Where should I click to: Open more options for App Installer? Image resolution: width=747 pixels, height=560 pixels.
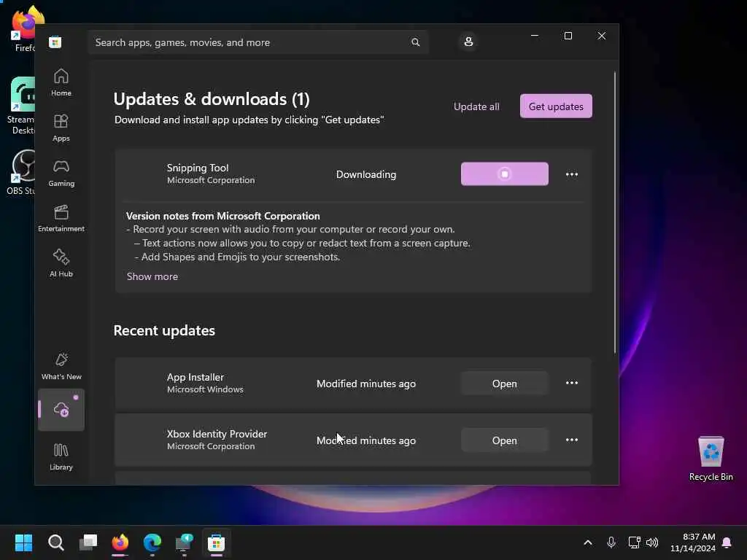point(572,383)
